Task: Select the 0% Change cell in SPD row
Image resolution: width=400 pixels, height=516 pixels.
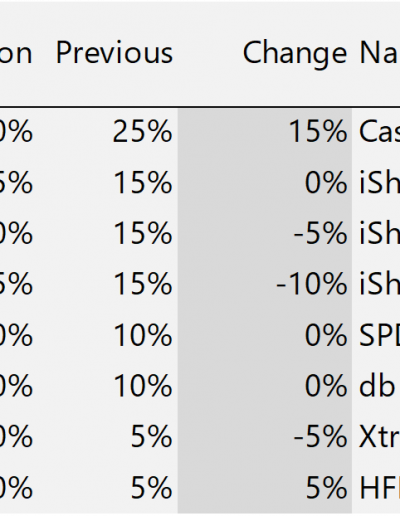Action: [326, 335]
